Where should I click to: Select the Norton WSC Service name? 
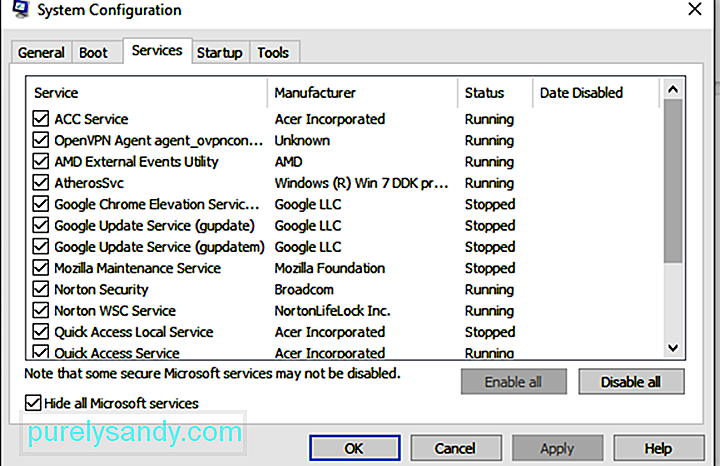coord(115,311)
